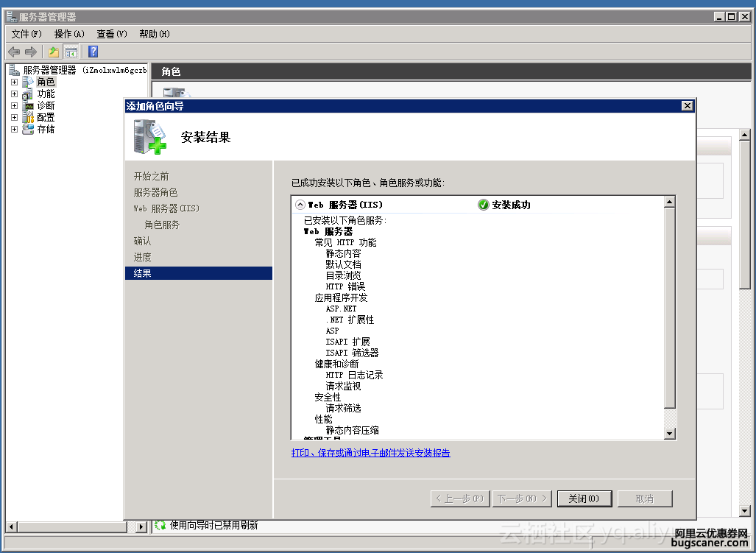Click the HTTP 错误 list entry
The image size is (756, 553).
tap(345, 287)
